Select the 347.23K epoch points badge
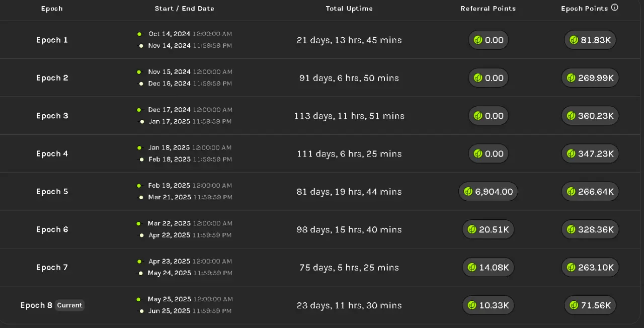644x328 pixels. pyautogui.click(x=590, y=154)
